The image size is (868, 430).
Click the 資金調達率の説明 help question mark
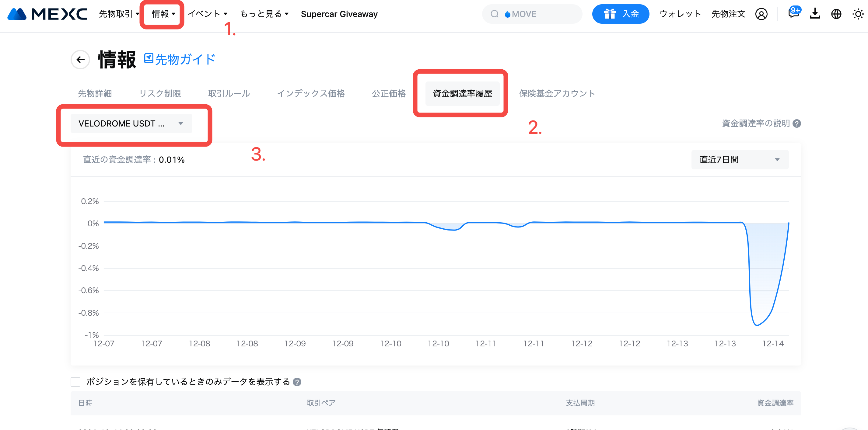pyautogui.click(x=797, y=123)
